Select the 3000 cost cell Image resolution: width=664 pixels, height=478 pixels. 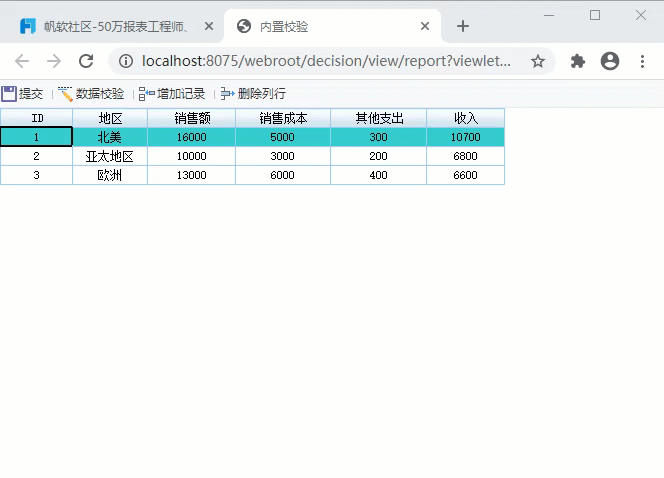pyautogui.click(x=283, y=156)
